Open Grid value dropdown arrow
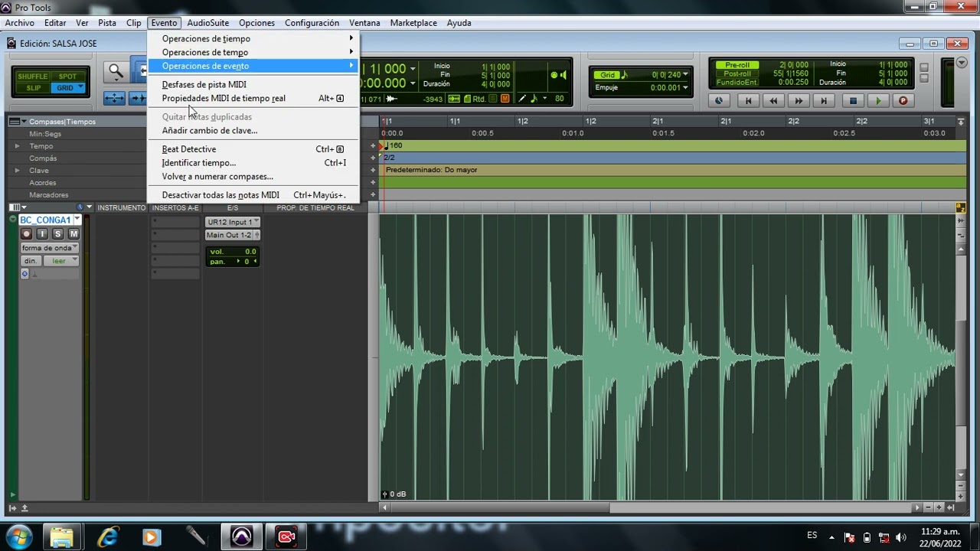980x551 pixels. pyautogui.click(x=685, y=75)
